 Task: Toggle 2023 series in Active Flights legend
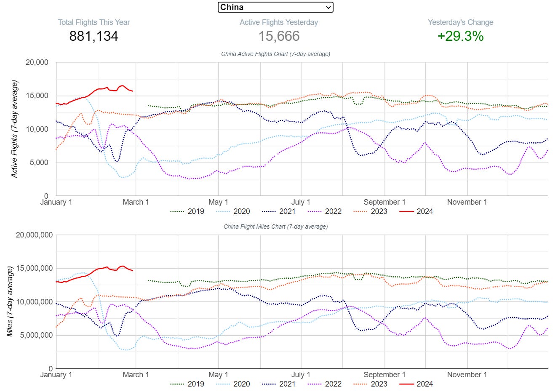coord(370,211)
